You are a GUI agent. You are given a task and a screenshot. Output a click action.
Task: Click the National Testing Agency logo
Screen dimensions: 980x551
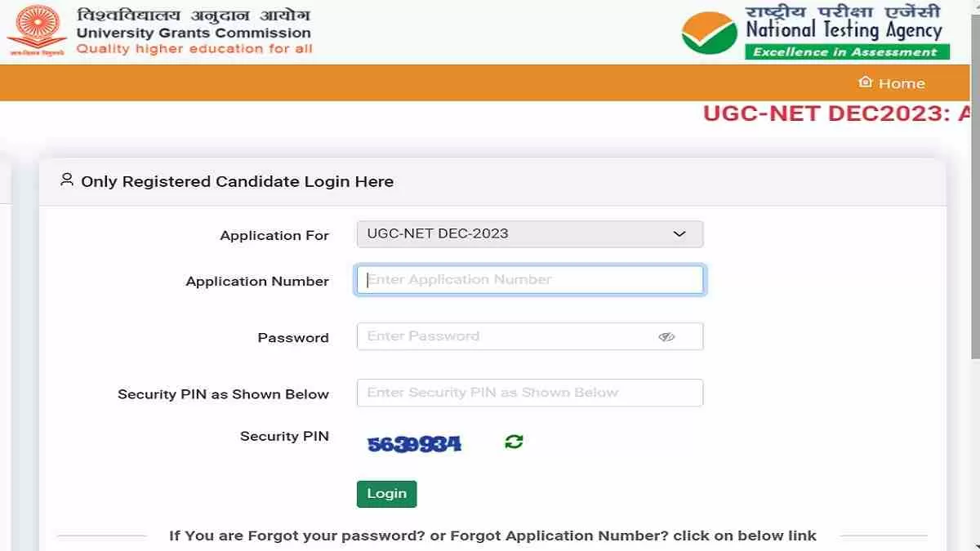(x=710, y=33)
